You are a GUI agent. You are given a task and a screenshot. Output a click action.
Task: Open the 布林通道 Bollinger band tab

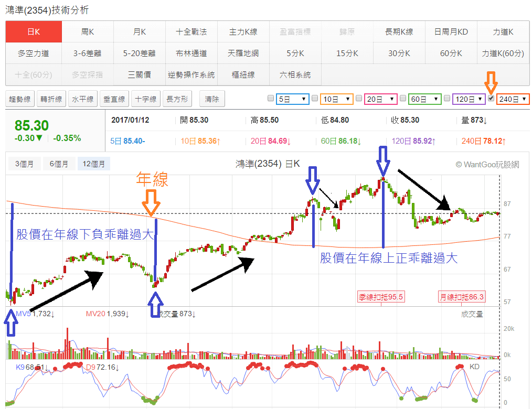coord(191,53)
